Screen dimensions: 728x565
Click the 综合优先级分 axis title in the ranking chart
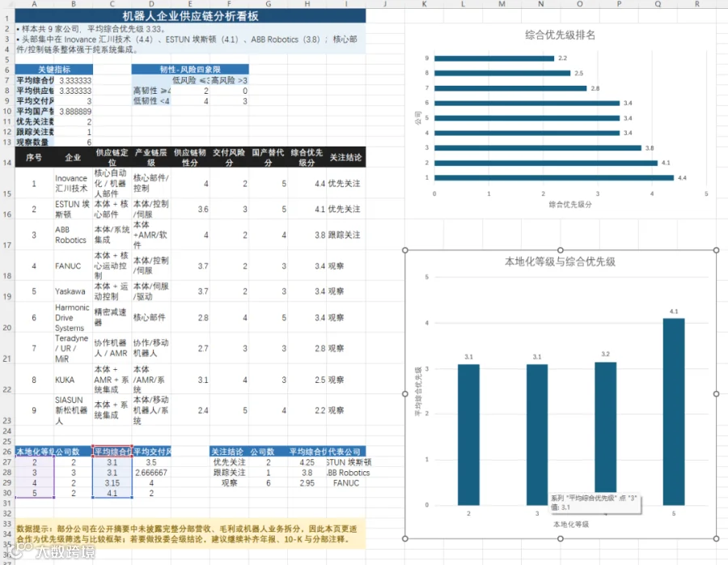click(x=570, y=205)
